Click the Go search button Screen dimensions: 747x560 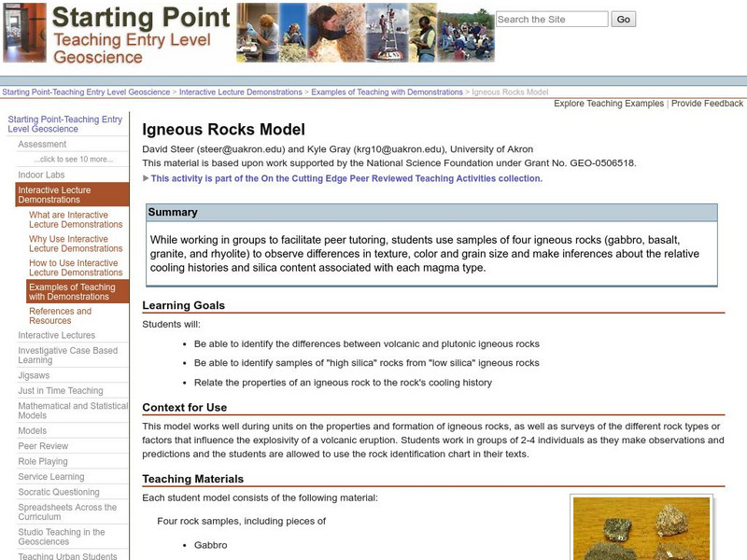pyautogui.click(x=623, y=20)
